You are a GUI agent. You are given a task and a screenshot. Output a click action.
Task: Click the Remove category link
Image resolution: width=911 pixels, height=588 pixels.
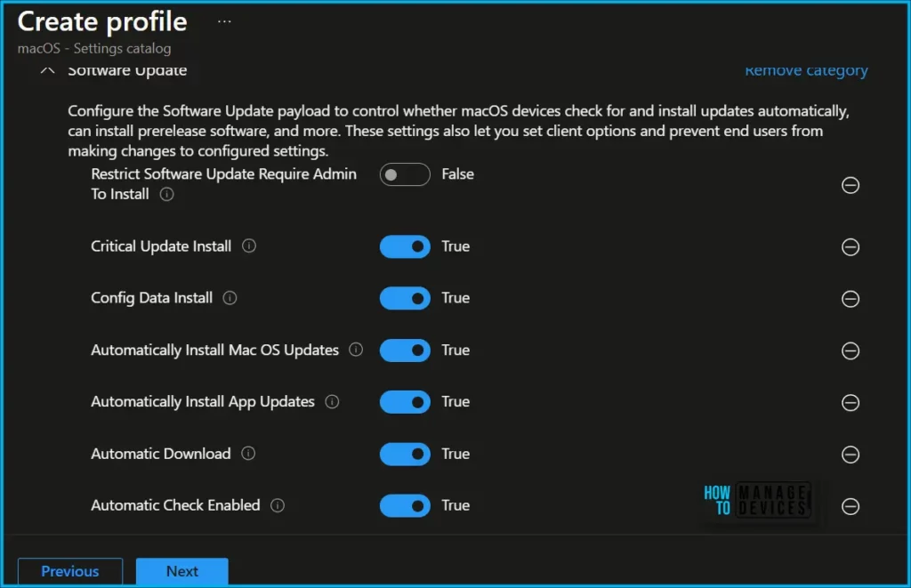[x=806, y=71]
